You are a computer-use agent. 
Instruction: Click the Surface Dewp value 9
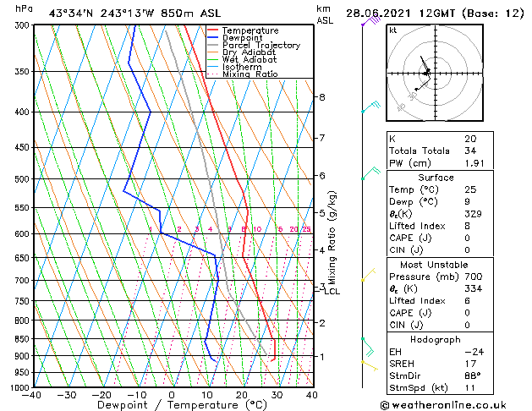click(x=468, y=202)
